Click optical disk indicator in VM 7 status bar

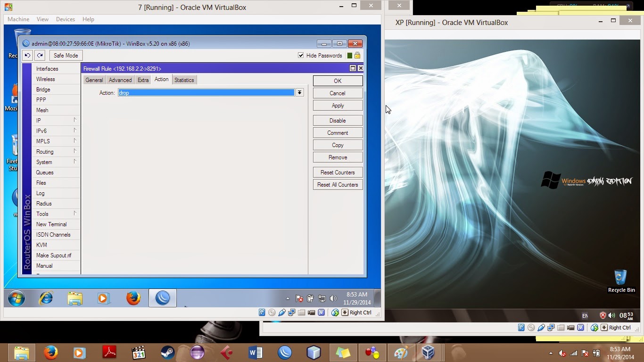(272, 313)
